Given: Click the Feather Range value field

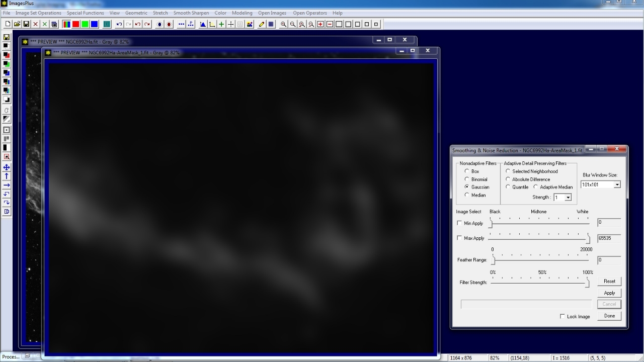Looking at the screenshot, I should 609,260.
